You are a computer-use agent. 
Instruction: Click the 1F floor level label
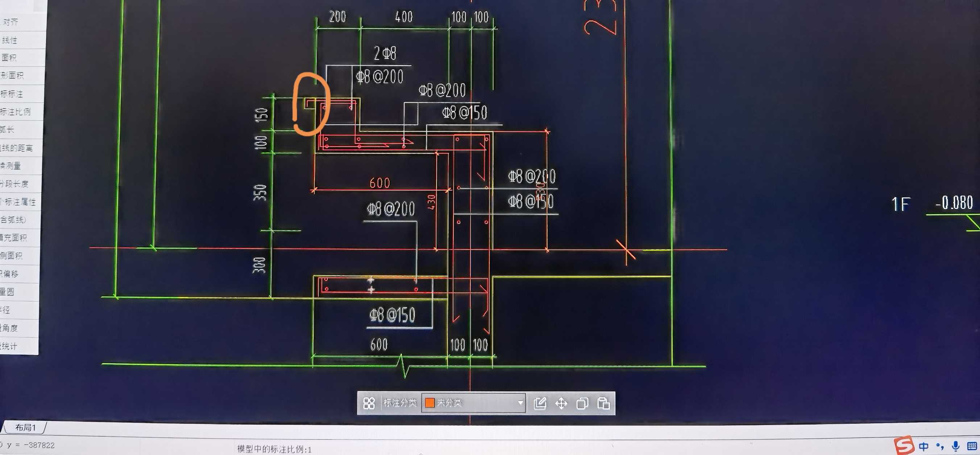[901, 204]
